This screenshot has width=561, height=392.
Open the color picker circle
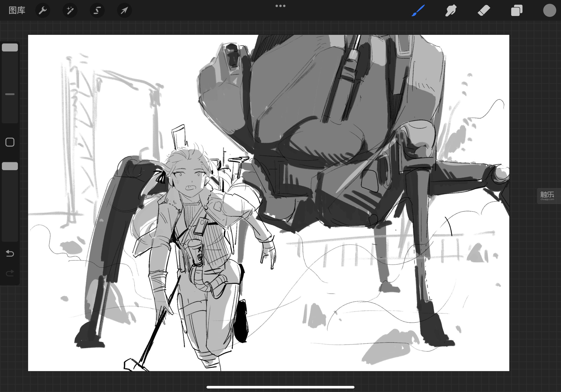click(549, 11)
